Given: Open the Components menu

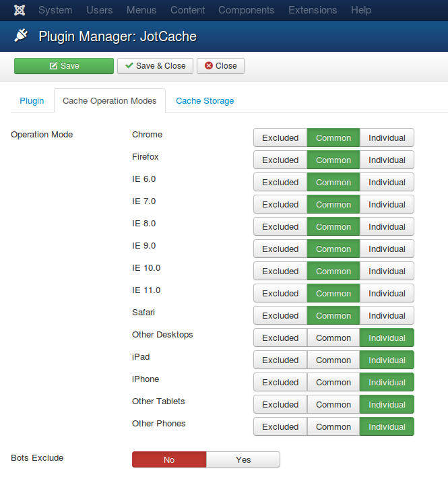Looking at the screenshot, I should tap(246, 10).
